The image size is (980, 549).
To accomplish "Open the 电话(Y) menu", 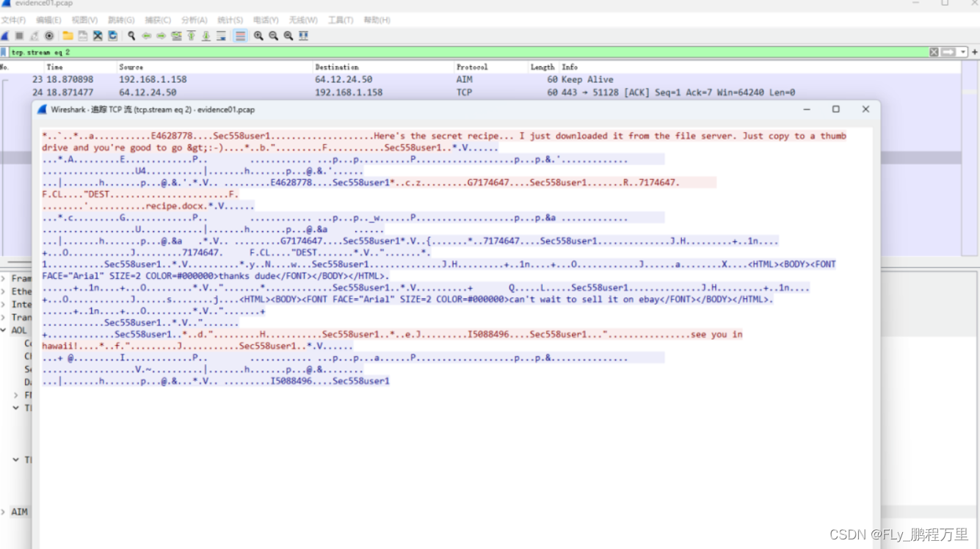I will [x=266, y=20].
